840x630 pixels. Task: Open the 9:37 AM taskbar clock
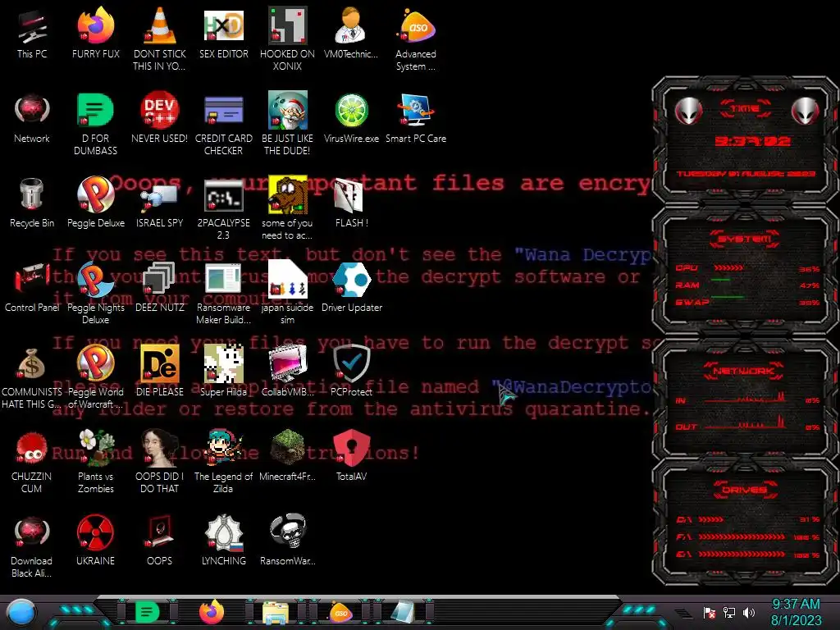click(796, 612)
